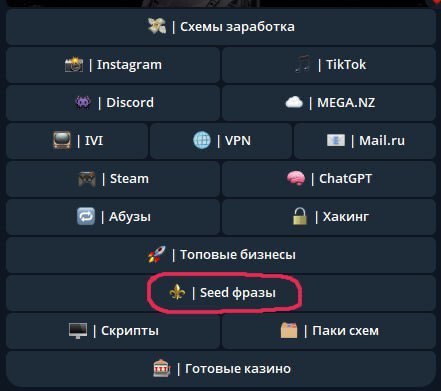Select the Seed фразы button
Viewport: 441px width, 391px height.
click(221, 293)
